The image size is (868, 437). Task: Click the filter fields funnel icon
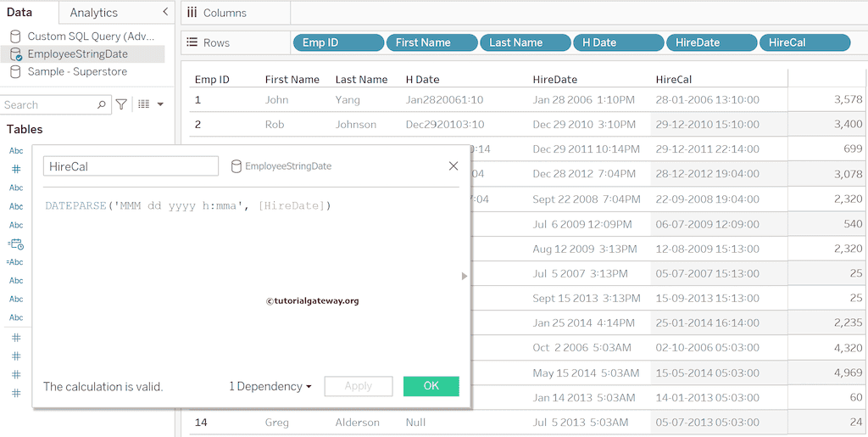click(120, 104)
